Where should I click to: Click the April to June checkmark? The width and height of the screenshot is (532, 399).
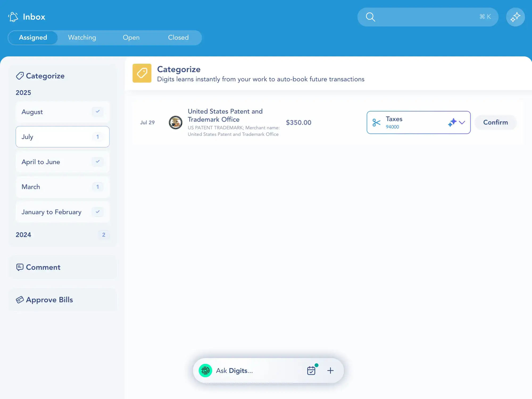tap(98, 161)
